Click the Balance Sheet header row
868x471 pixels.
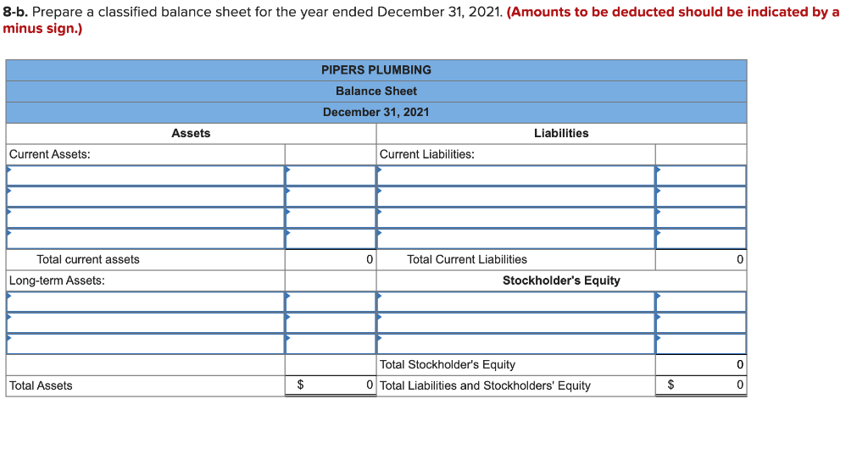376,91
